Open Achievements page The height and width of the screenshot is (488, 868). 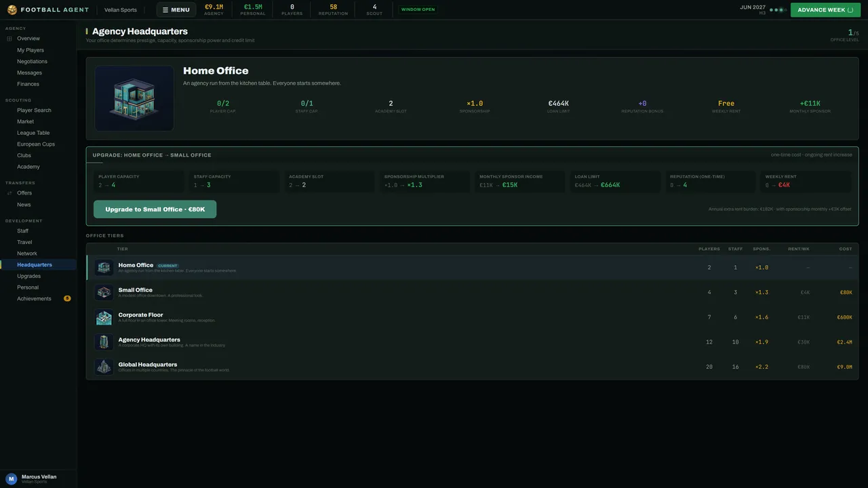click(34, 299)
